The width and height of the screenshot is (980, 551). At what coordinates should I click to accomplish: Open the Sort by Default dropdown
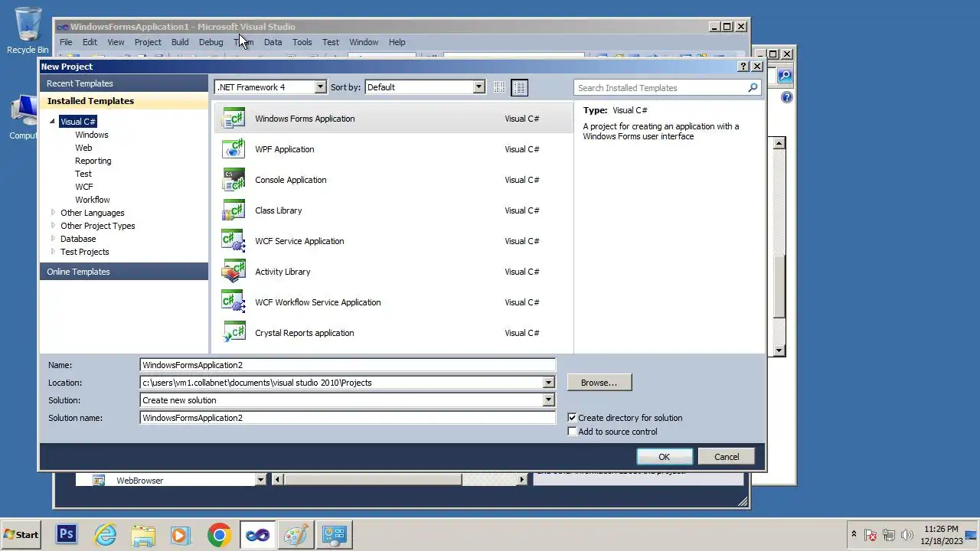(x=479, y=87)
